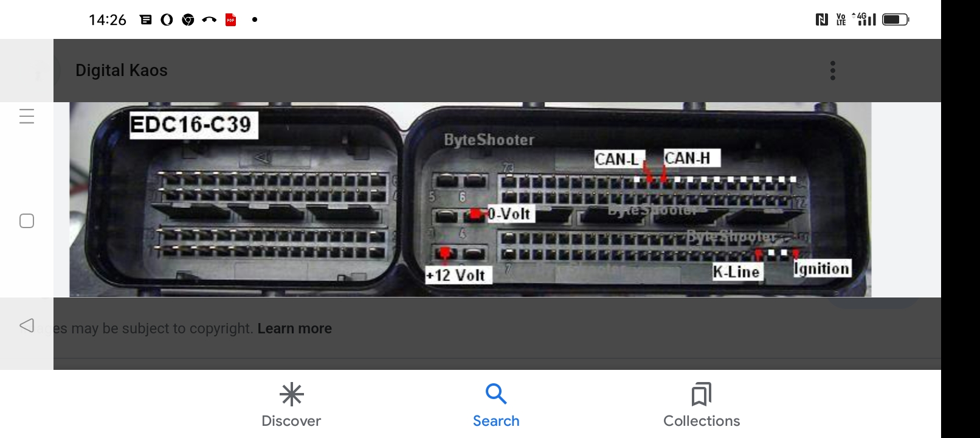Image resolution: width=980 pixels, height=438 pixels.
Task: Open the three-dot overflow menu
Action: pyautogui.click(x=833, y=71)
